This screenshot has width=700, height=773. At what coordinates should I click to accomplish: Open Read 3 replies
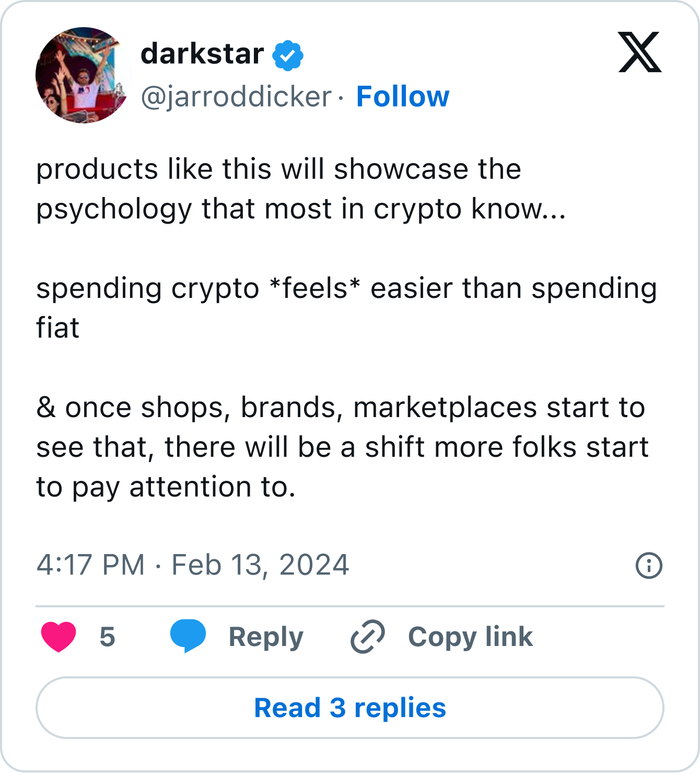coord(350,708)
